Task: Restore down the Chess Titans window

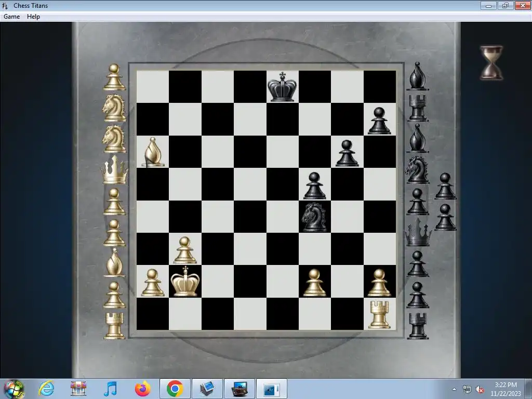Action: [506, 5]
